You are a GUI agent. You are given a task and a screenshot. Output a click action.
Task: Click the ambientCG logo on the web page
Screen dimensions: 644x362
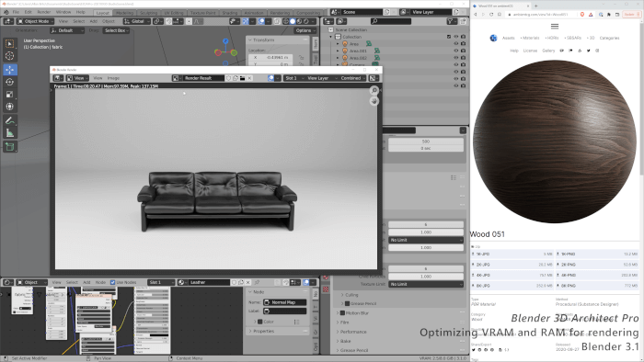[x=493, y=38]
